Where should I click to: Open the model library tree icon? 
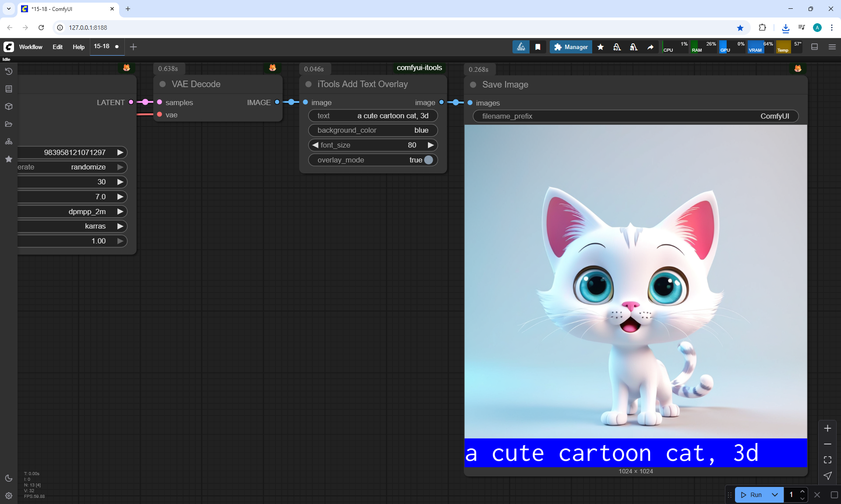click(x=8, y=141)
